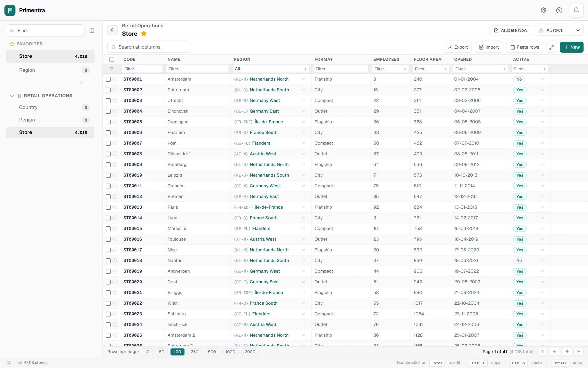Collapse the sidebar panel icon
The image size is (588, 368).
tap(92, 30)
